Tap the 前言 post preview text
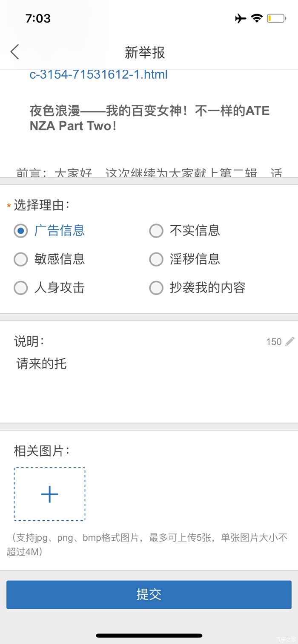 (149, 172)
